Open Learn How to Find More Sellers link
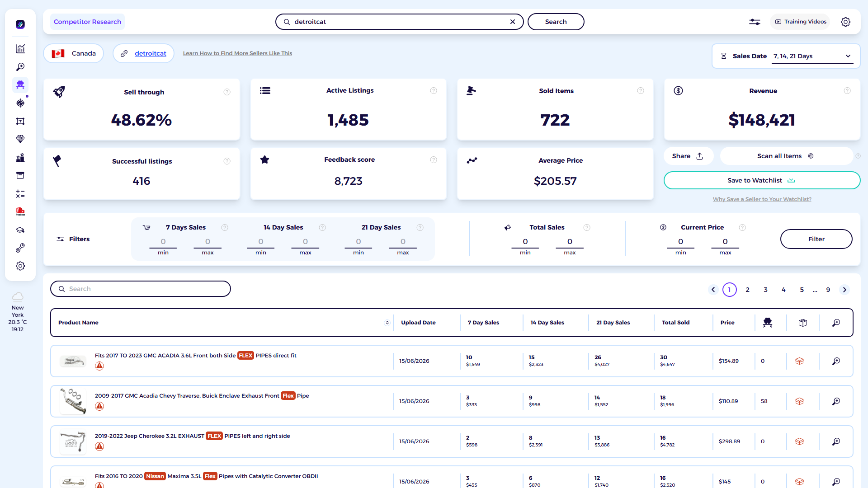Image resolution: width=868 pixels, height=488 pixels. [237, 53]
